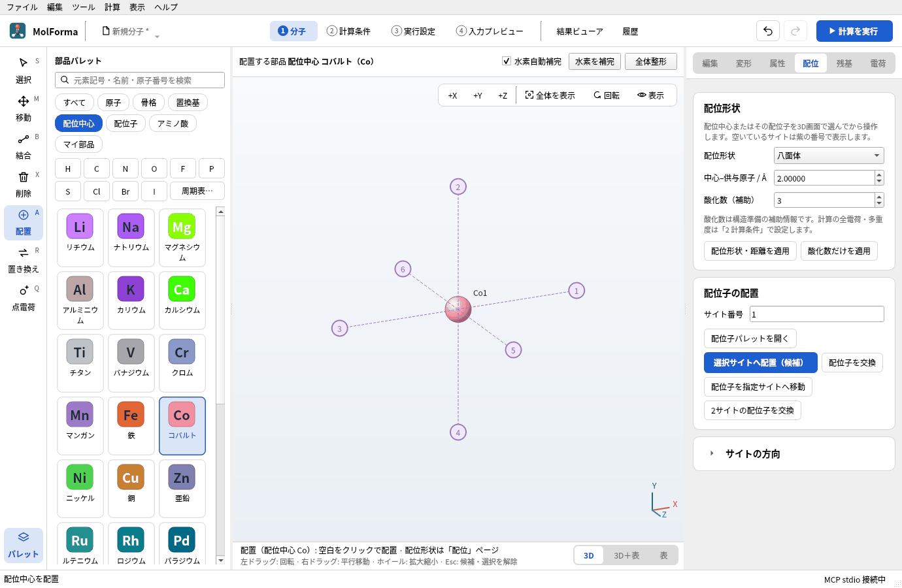The image size is (902, 588).
Task: Switch view mode to 3D+表
Action: point(627,555)
